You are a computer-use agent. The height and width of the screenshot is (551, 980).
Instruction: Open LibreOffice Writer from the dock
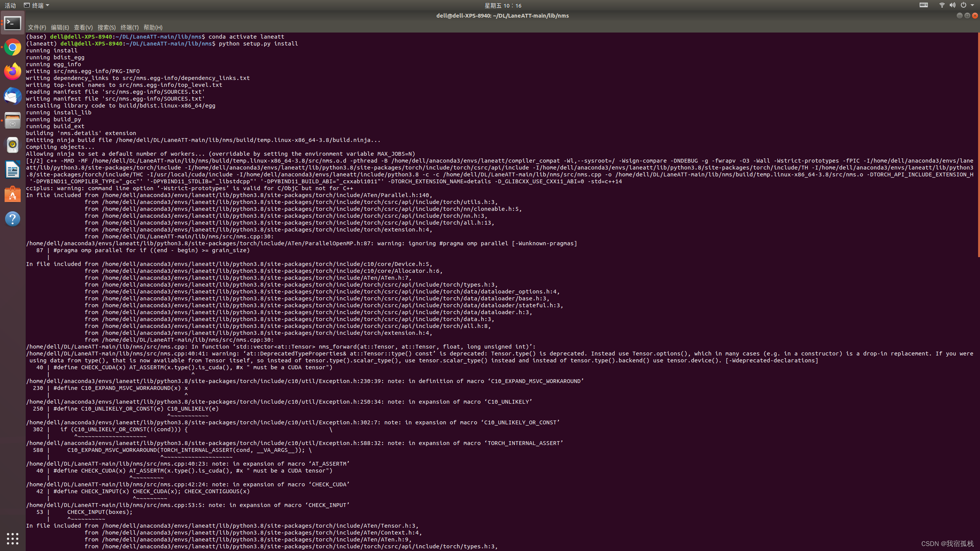(x=13, y=170)
